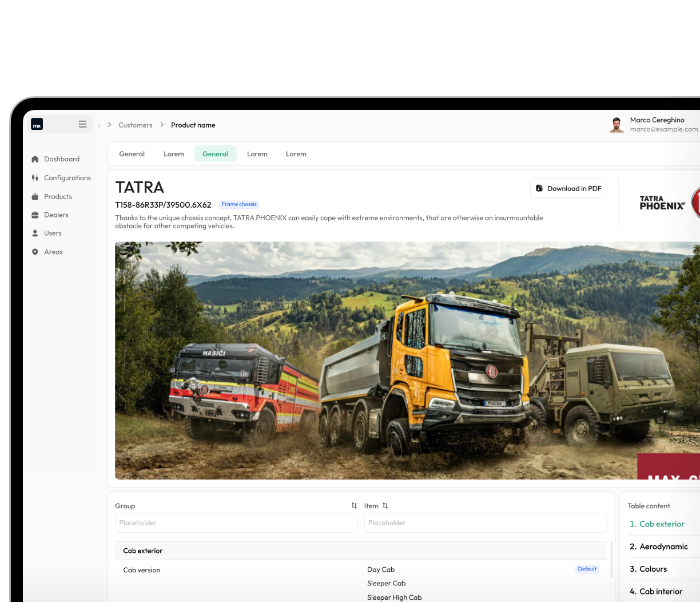This screenshot has width=700, height=602.
Task: Click the Table content heading
Action: (x=649, y=506)
